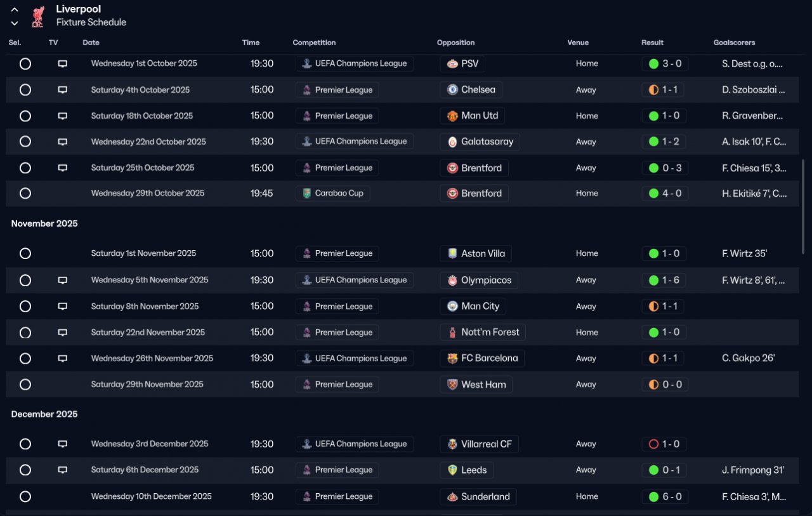Screen dimensions: 812x516
Task: Click the Villarreal CF badge
Action: point(452,444)
